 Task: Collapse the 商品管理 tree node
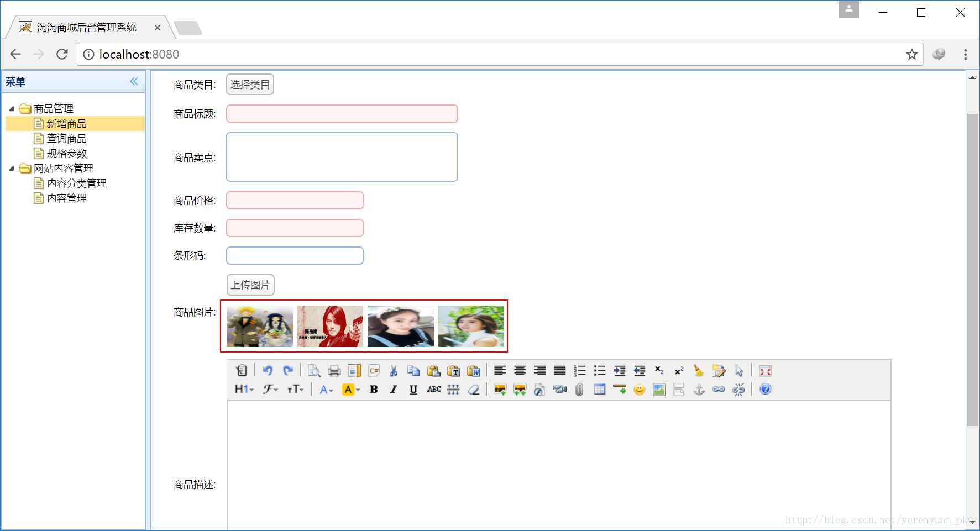12,109
